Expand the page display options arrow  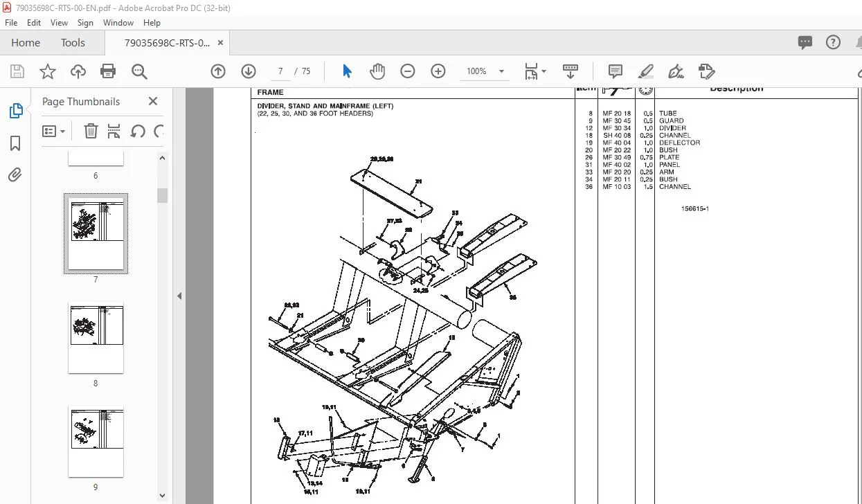544,71
